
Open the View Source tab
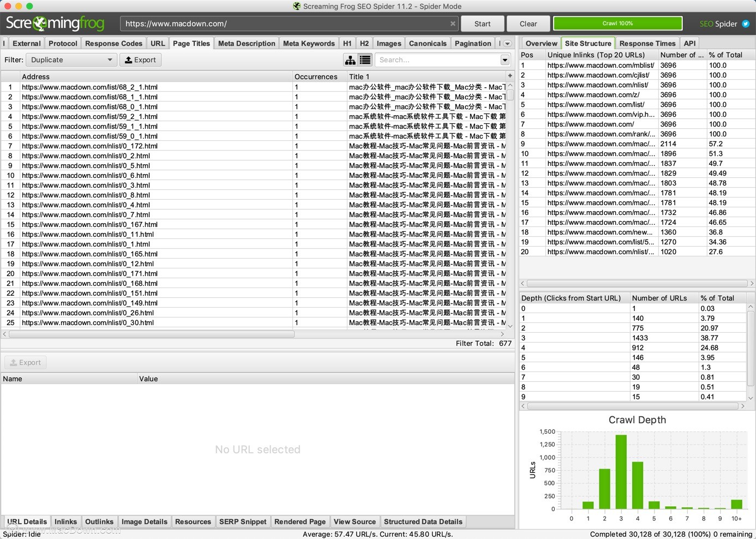click(355, 522)
